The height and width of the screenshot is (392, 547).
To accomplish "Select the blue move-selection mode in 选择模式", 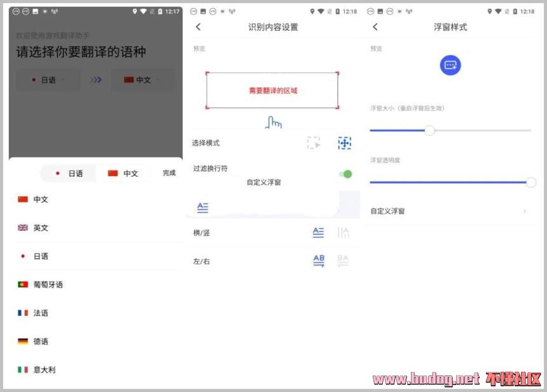I will pyautogui.click(x=344, y=143).
